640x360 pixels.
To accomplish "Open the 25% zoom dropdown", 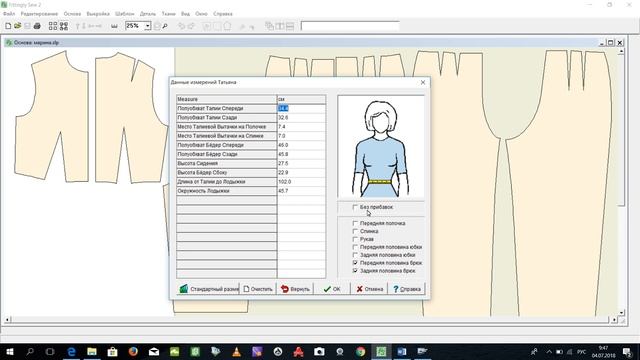I will pyautogui.click(x=147, y=26).
